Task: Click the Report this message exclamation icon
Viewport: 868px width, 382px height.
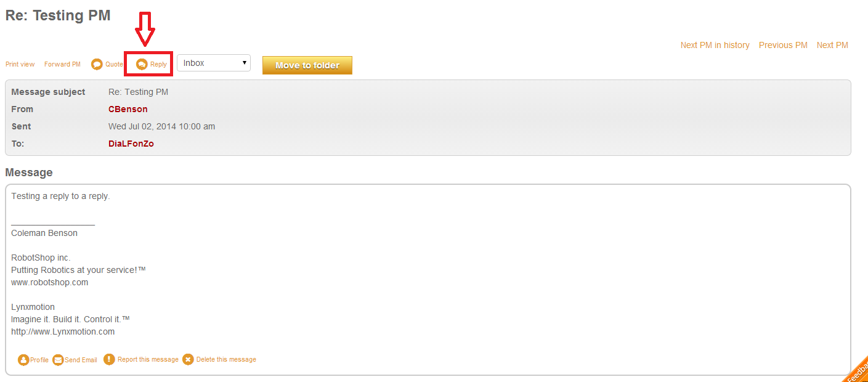Action: 109,359
